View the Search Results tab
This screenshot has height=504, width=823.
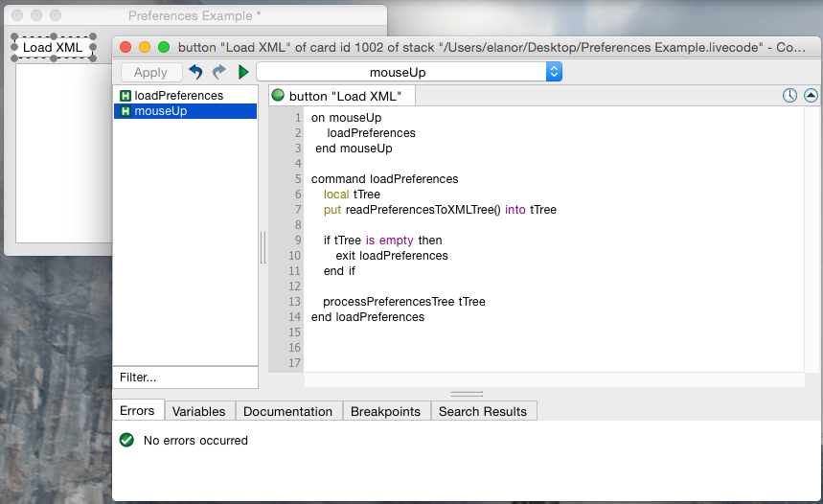[x=483, y=411]
